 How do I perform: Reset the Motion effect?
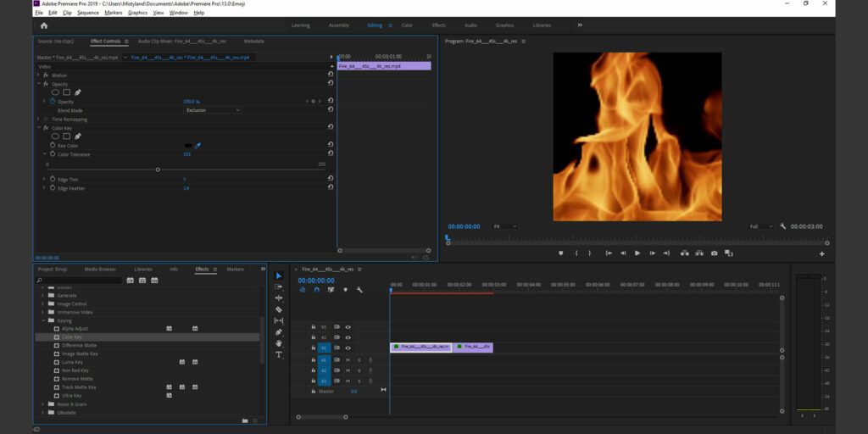[x=331, y=75]
